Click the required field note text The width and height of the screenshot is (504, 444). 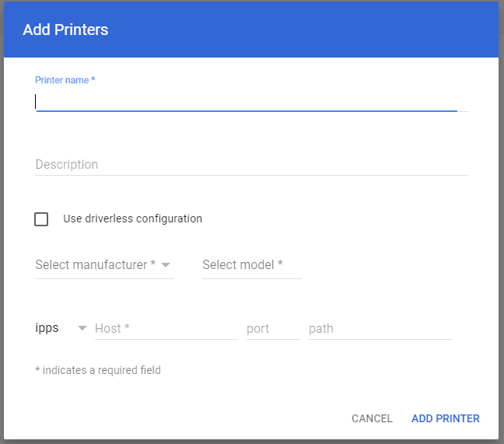[x=98, y=370]
